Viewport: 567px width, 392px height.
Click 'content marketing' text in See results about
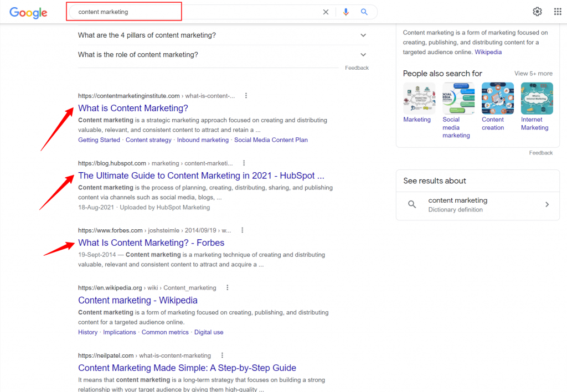point(457,200)
